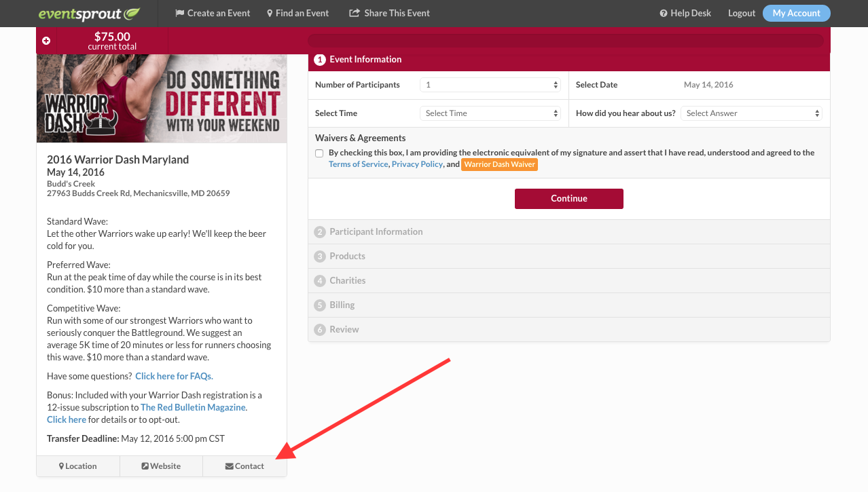
Task: Click the Warrior Dash banner image
Action: (162, 98)
